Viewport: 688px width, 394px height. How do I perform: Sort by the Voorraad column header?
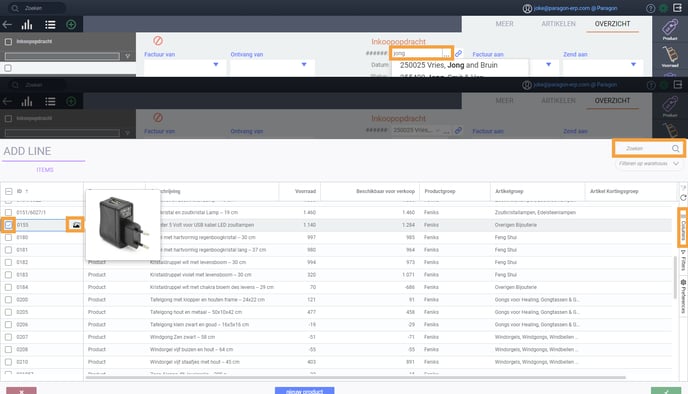(305, 191)
